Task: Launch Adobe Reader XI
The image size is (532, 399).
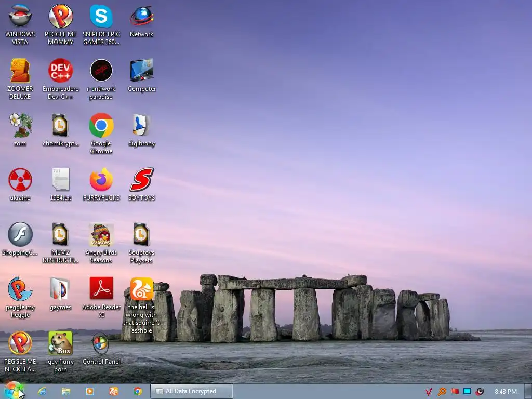Action: [x=101, y=297]
